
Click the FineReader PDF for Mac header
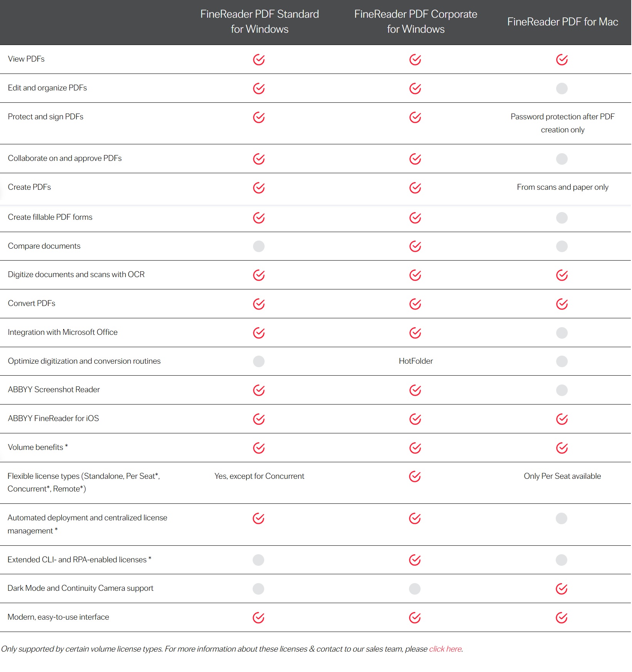click(562, 22)
